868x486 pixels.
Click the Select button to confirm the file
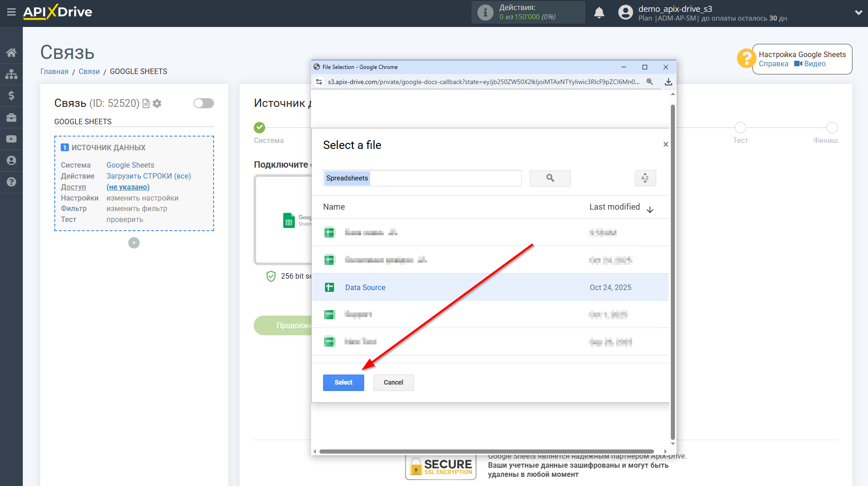point(343,382)
